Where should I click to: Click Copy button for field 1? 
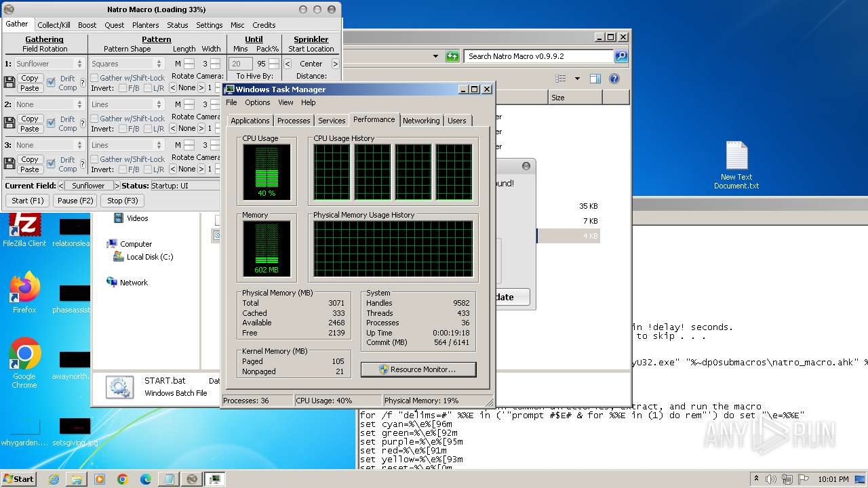30,78
